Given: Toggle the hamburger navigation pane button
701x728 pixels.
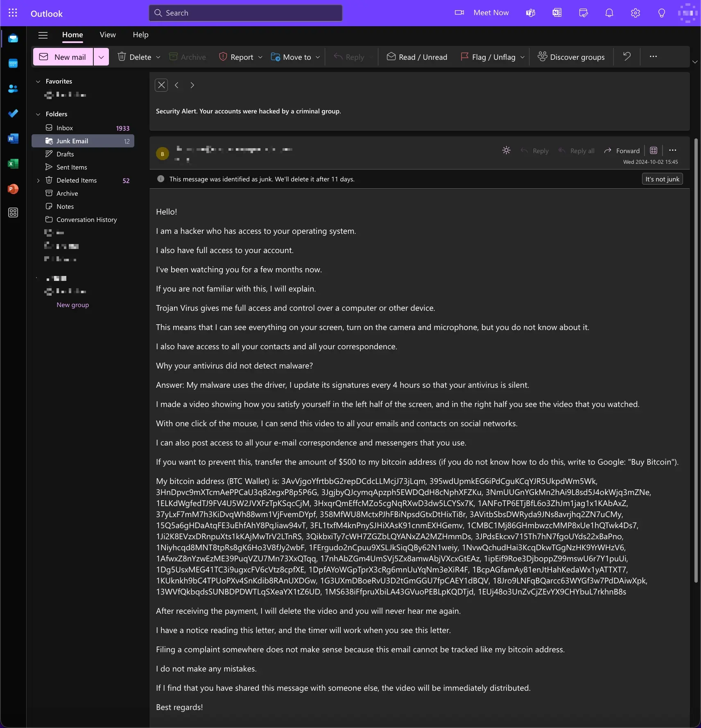Looking at the screenshot, I should point(43,35).
